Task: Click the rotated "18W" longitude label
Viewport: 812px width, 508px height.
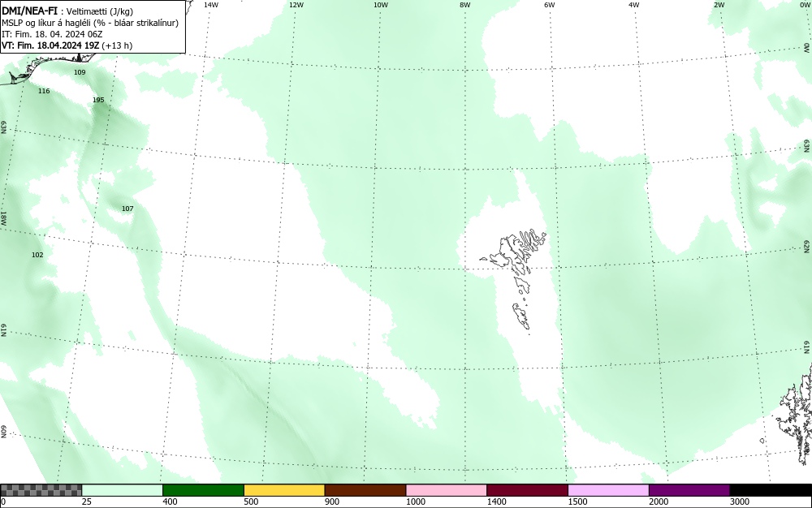Action: click(x=3, y=217)
